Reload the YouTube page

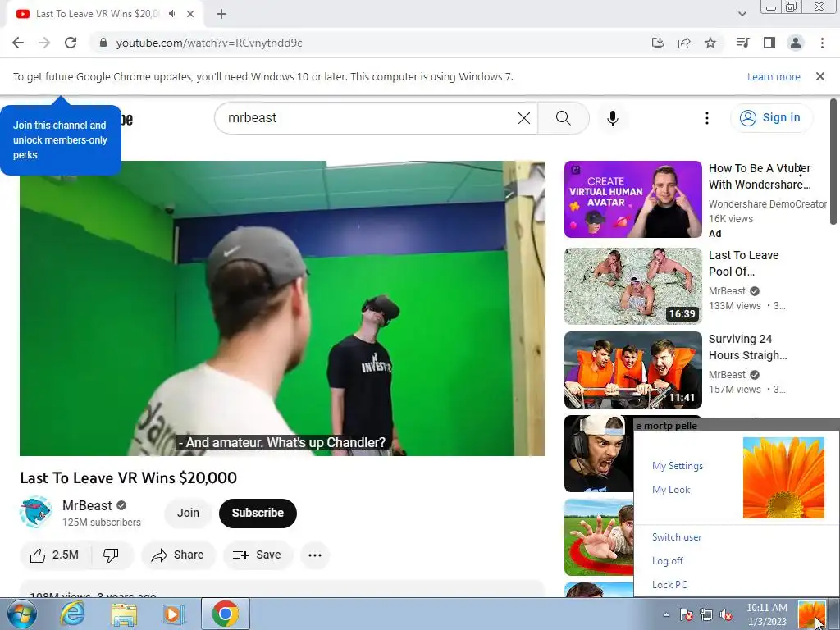coord(71,43)
